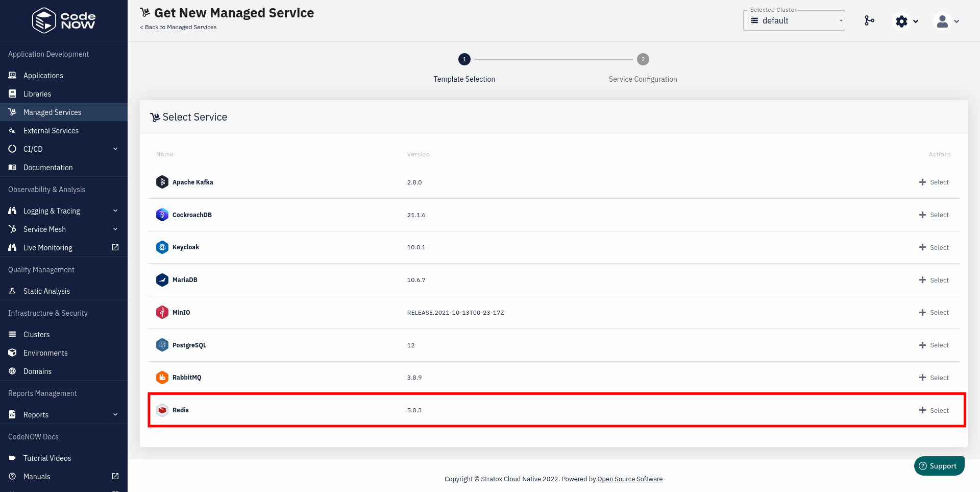This screenshot has width=980, height=492.
Task: Select the MinIO service
Action: [x=934, y=312]
